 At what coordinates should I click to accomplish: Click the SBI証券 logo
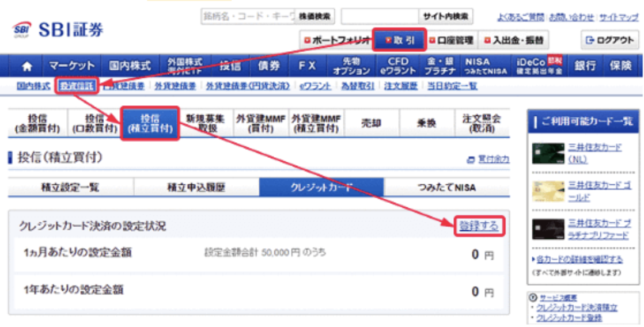[58, 30]
